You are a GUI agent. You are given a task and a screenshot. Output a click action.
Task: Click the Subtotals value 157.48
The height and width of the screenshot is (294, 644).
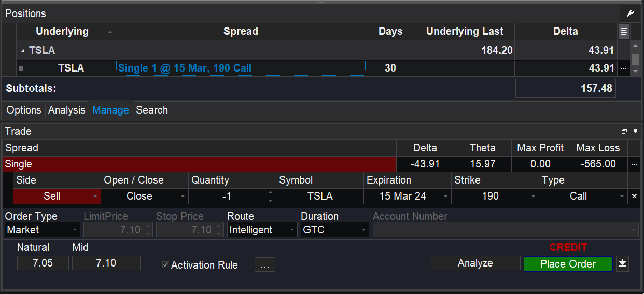pos(565,89)
